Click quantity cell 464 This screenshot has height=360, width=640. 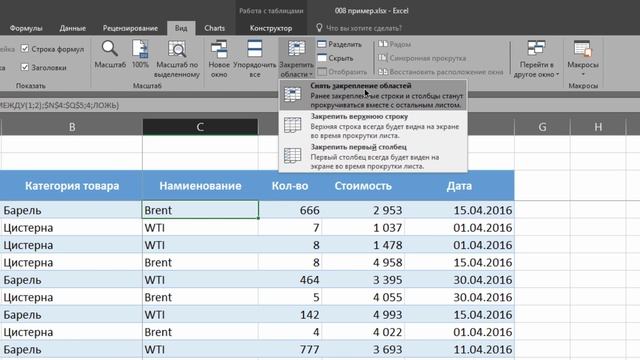[290, 280]
